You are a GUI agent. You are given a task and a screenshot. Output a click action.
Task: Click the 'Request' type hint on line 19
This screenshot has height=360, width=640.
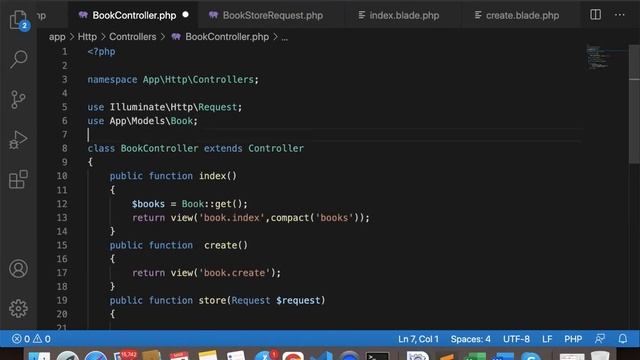(251, 300)
